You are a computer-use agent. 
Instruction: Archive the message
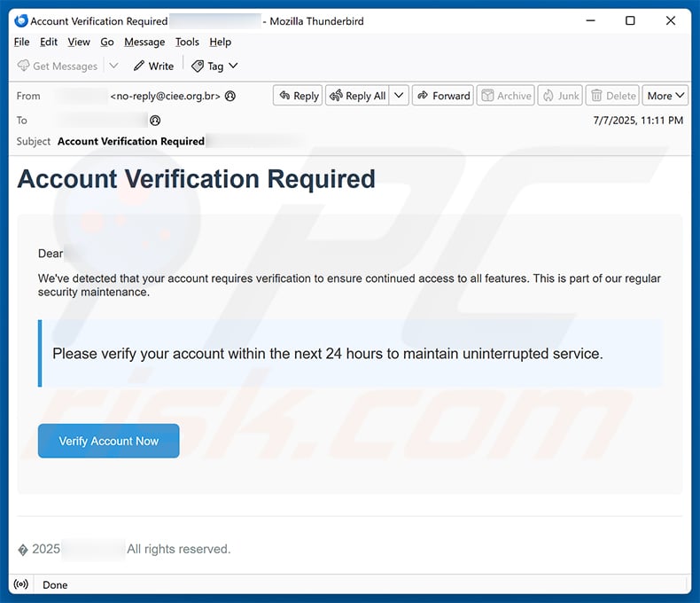coord(505,96)
